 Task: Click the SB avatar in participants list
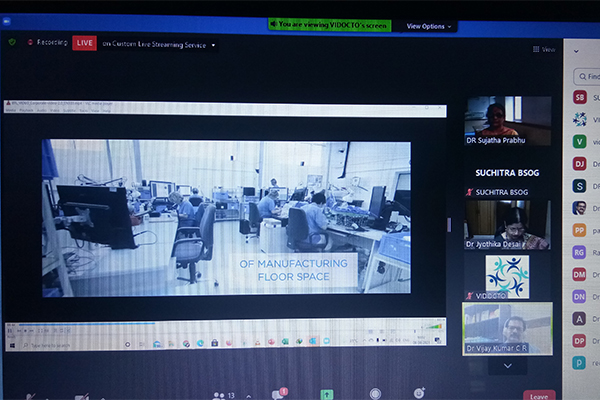[x=579, y=97]
